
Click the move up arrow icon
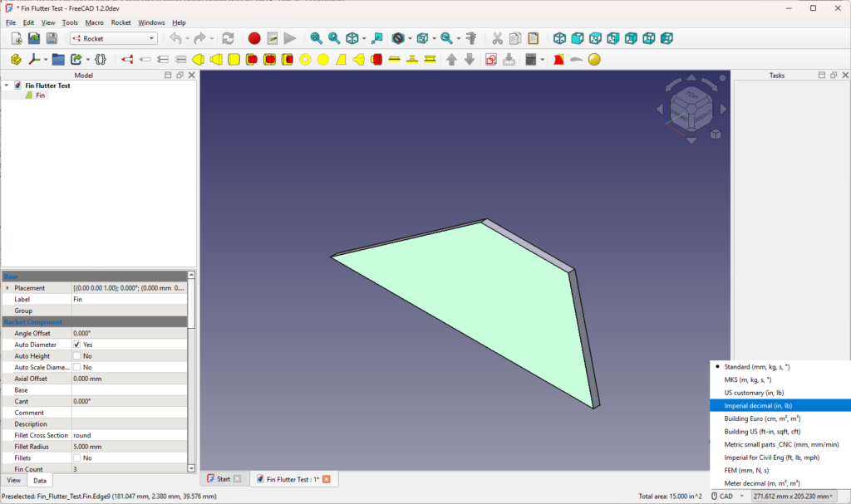pos(451,60)
